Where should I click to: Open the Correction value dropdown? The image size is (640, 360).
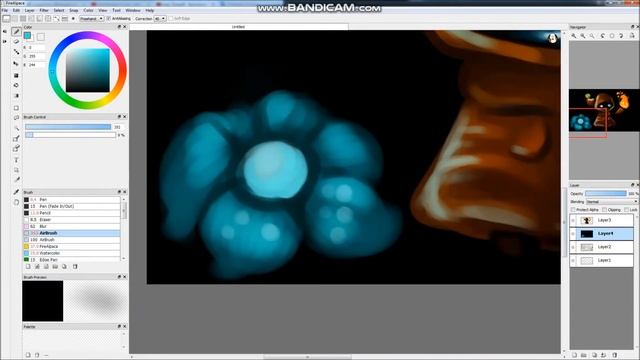(x=160, y=19)
